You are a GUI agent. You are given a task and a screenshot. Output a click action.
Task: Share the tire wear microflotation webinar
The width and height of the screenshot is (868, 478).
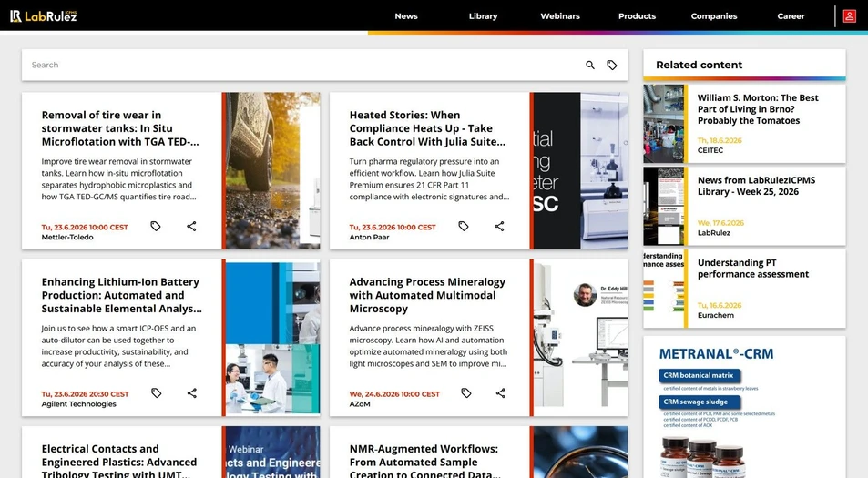[x=191, y=227]
